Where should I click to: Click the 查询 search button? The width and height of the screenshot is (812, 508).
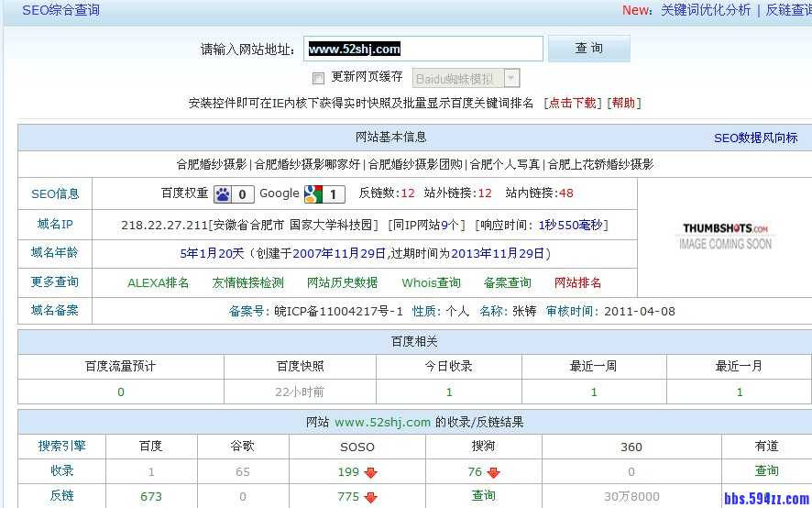point(588,49)
